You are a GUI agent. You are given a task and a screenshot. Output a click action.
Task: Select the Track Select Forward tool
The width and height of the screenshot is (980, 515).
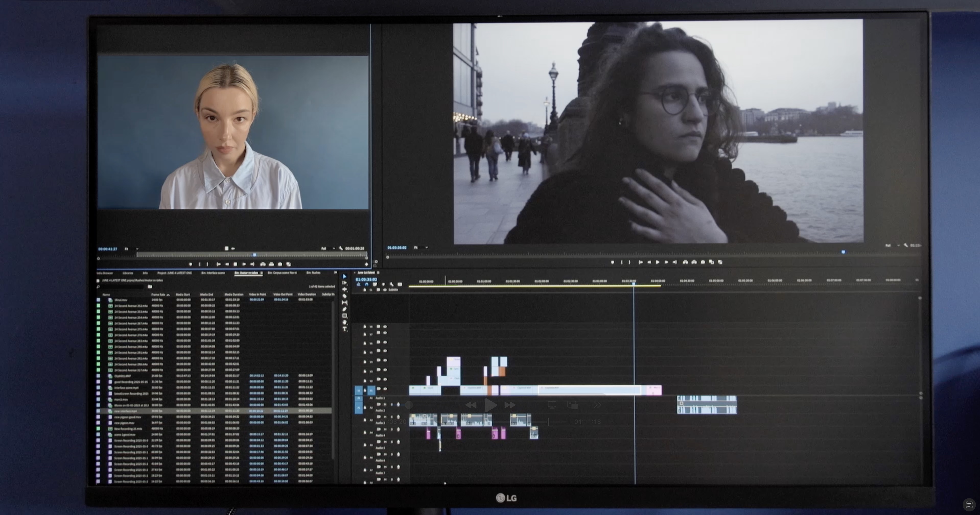pyautogui.click(x=345, y=283)
